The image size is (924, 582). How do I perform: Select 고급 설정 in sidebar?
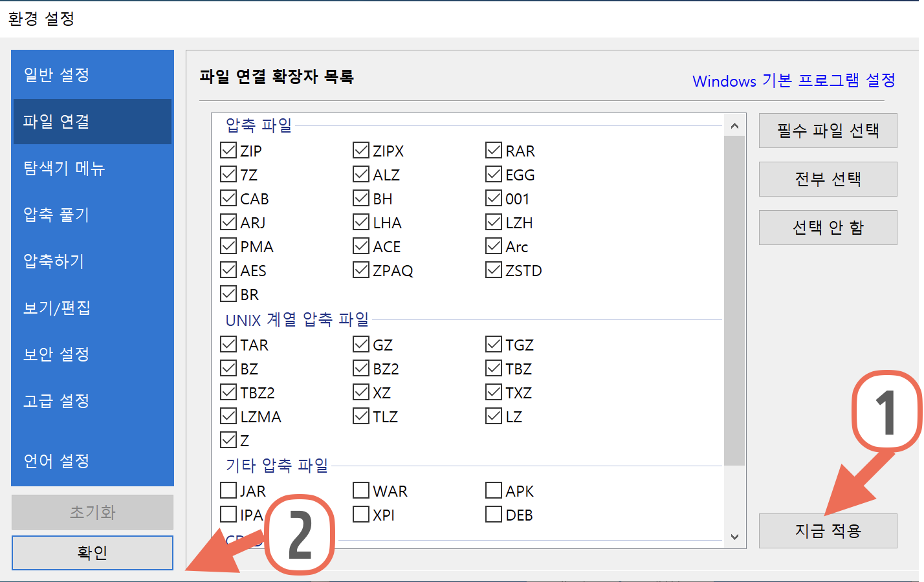(93, 401)
